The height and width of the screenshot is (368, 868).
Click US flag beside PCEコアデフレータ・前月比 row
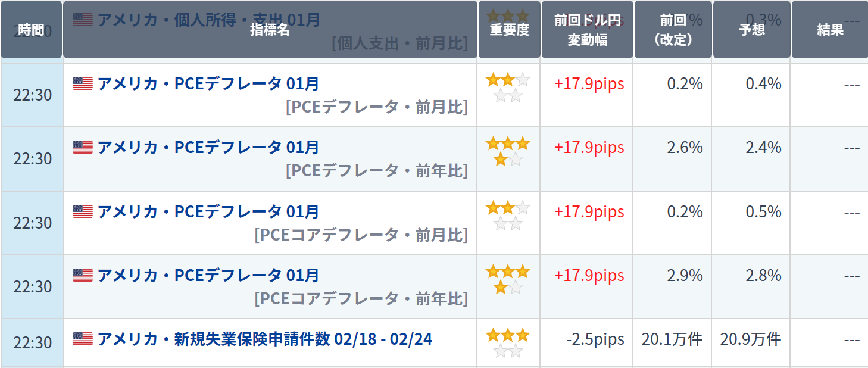83,211
